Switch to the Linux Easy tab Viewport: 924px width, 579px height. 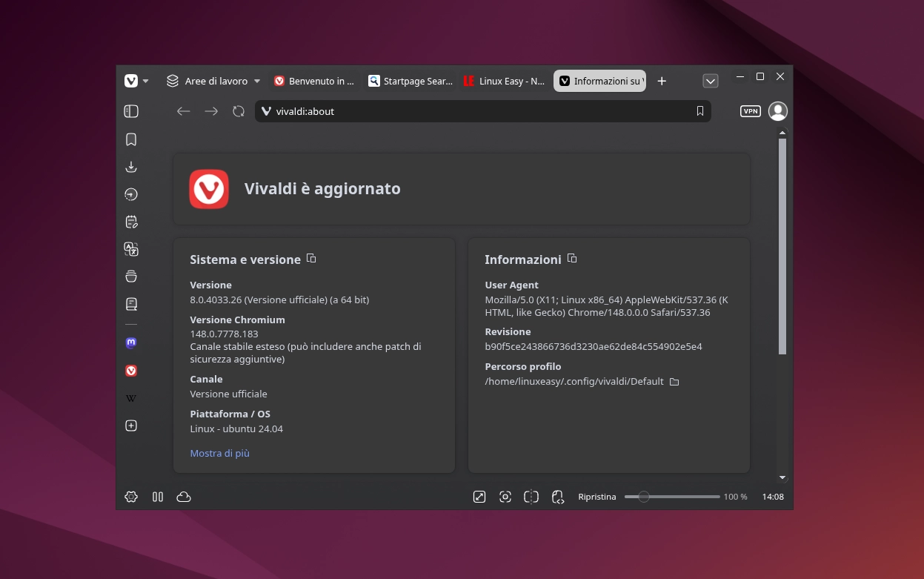coord(505,81)
